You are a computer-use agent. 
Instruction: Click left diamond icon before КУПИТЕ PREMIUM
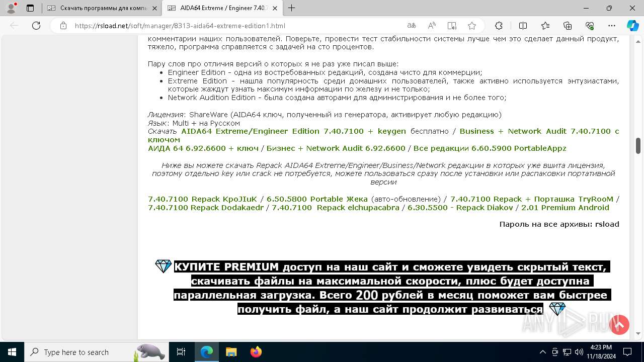pos(163,266)
